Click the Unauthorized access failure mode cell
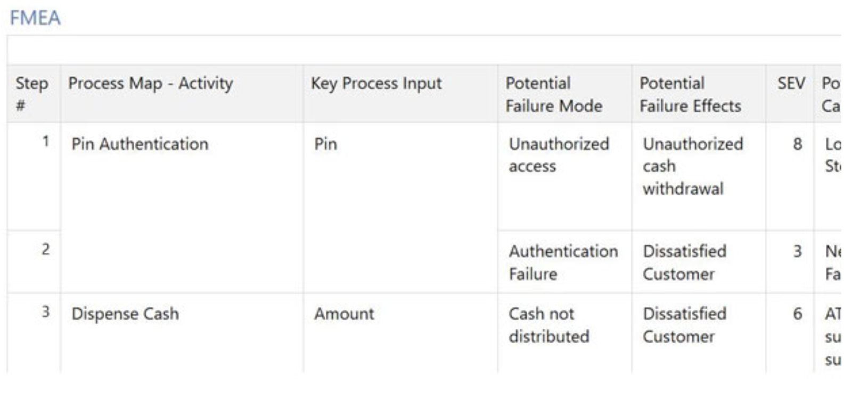 pos(559,155)
